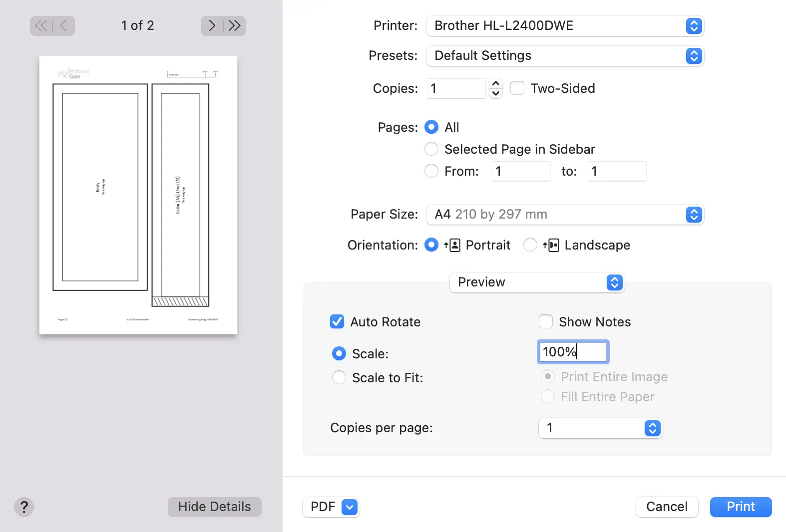The height and width of the screenshot is (532, 786).
Task: Open the help question mark
Action: click(24, 507)
